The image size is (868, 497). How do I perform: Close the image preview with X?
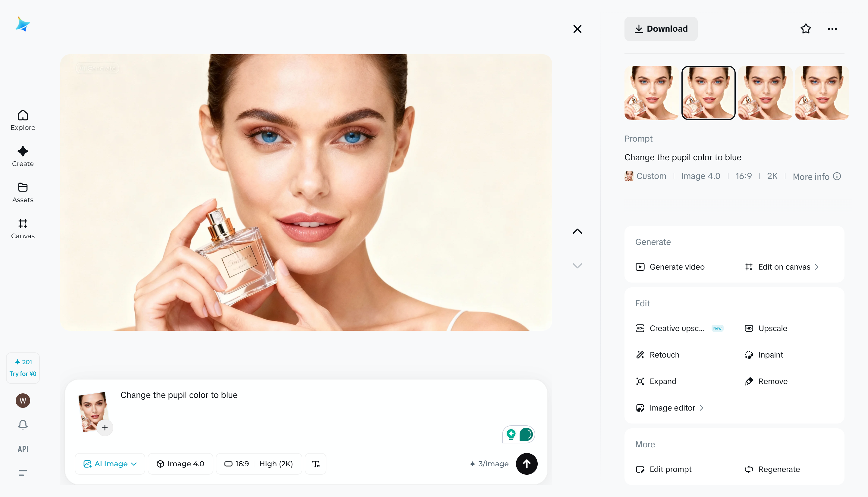tap(577, 29)
